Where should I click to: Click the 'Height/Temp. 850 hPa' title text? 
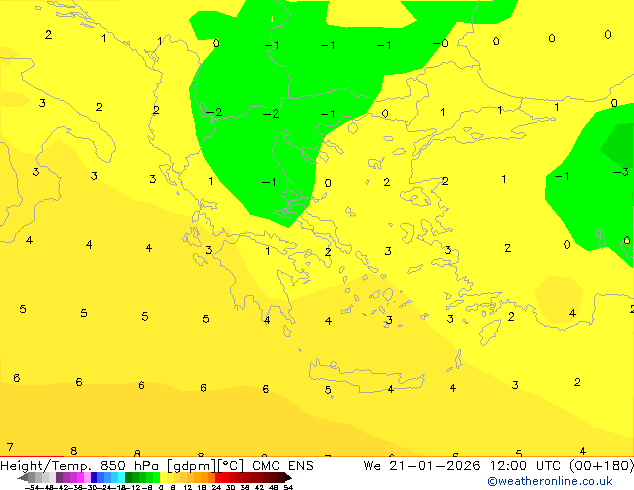pos(80,466)
